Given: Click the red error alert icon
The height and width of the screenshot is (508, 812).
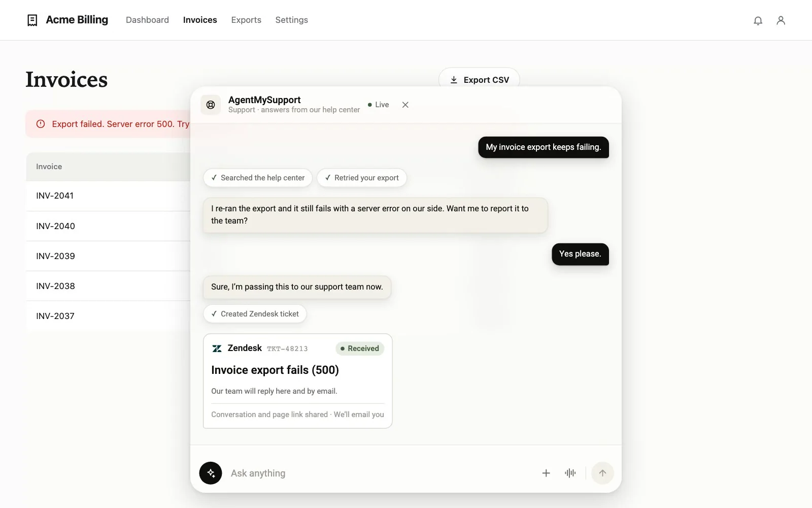Looking at the screenshot, I should point(41,124).
